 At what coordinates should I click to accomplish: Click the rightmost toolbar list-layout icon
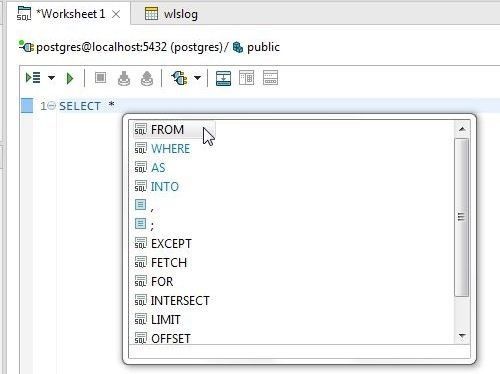(x=270, y=78)
